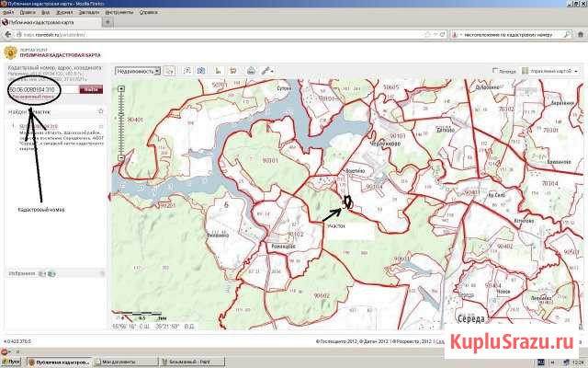Open the Инструменты menu
The height and width of the screenshot is (368, 588).
pyautogui.click(x=119, y=12)
